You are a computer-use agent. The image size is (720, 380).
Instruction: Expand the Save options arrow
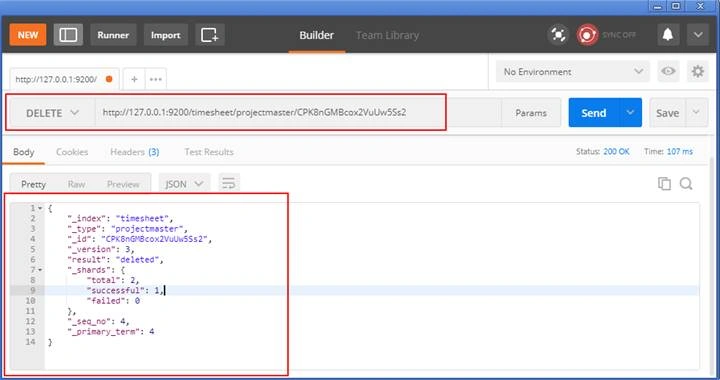tap(696, 112)
